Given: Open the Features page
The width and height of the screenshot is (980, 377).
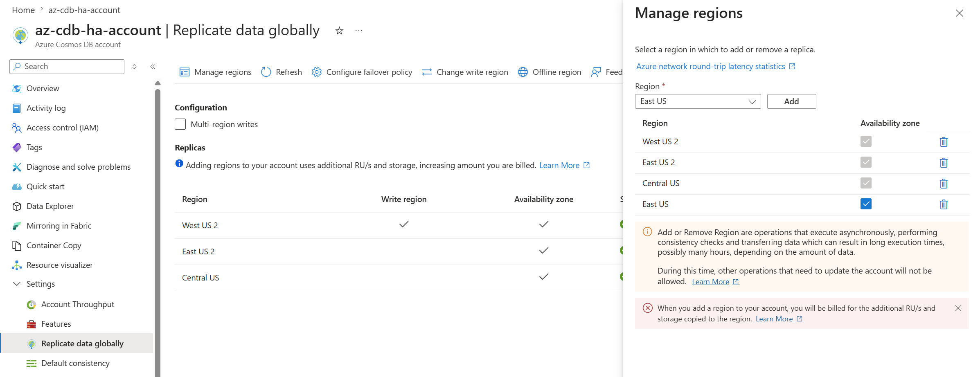Looking at the screenshot, I should point(56,324).
